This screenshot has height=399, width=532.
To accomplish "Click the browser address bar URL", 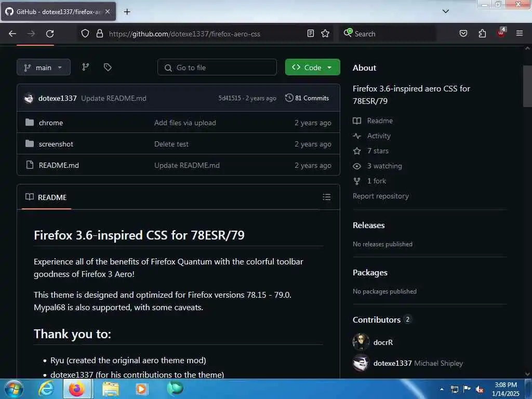I will (184, 34).
